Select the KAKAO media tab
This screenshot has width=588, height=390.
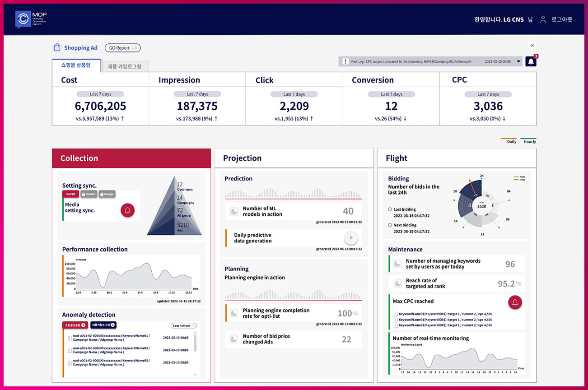point(89,194)
